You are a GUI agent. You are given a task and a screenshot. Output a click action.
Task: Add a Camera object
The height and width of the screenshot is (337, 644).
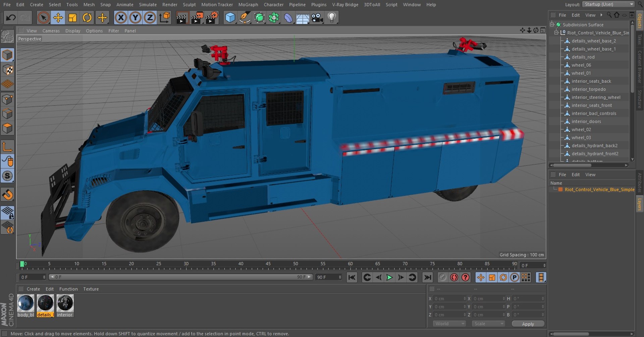tap(317, 17)
